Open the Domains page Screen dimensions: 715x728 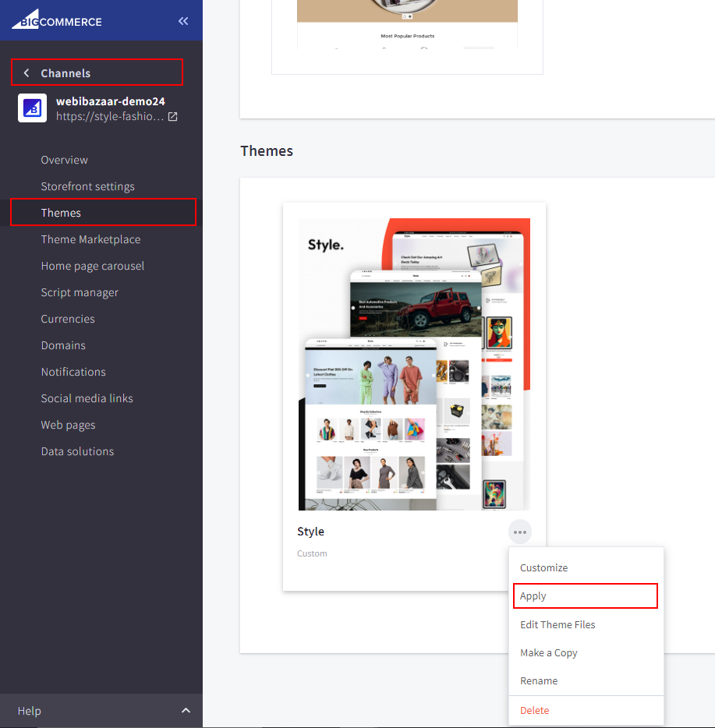63,345
